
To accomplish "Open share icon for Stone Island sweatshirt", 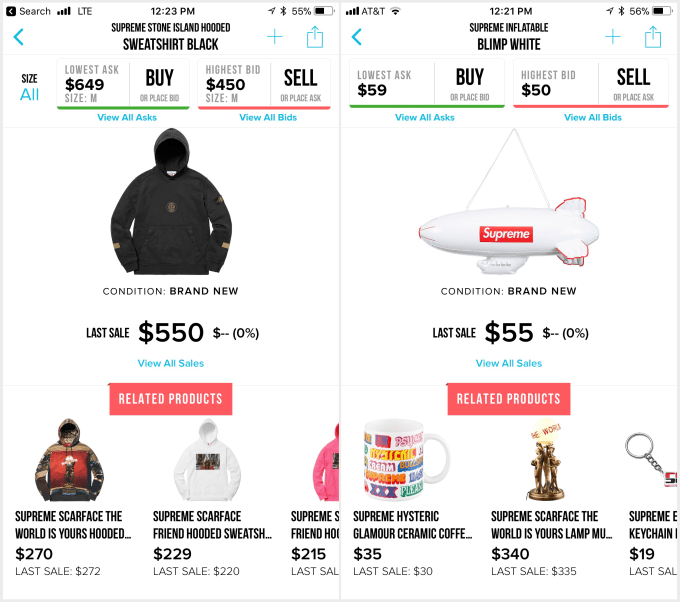I will pyautogui.click(x=315, y=37).
